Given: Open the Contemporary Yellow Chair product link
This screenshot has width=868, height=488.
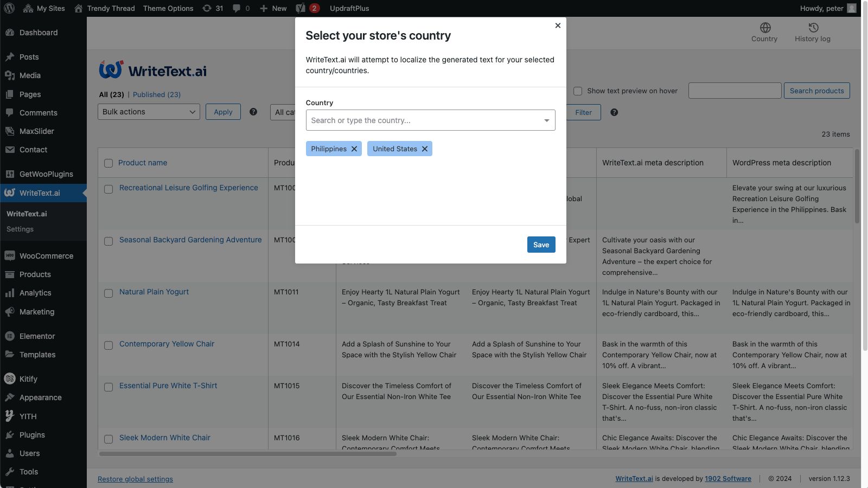Looking at the screenshot, I should click(167, 344).
